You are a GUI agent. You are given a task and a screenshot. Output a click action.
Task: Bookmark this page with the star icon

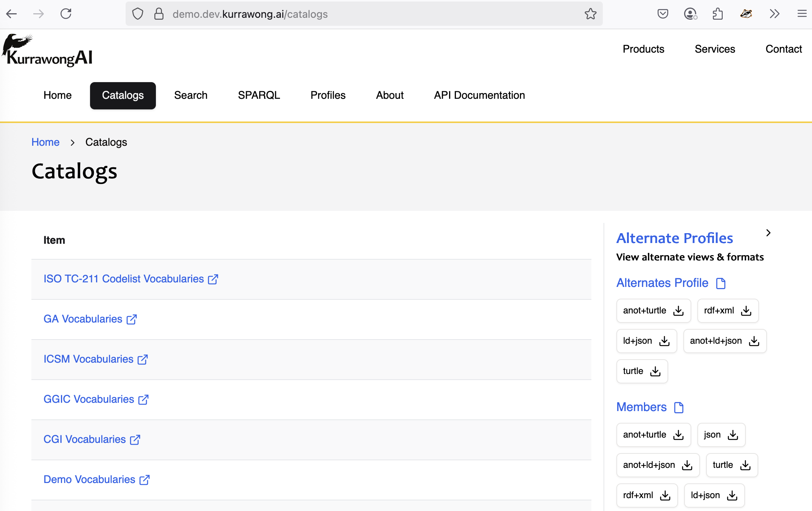click(x=590, y=14)
